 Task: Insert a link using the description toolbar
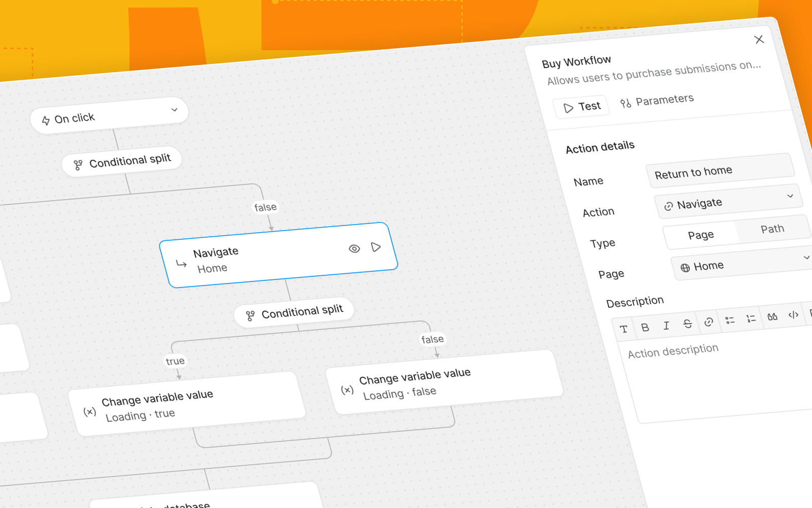point(709,322)
